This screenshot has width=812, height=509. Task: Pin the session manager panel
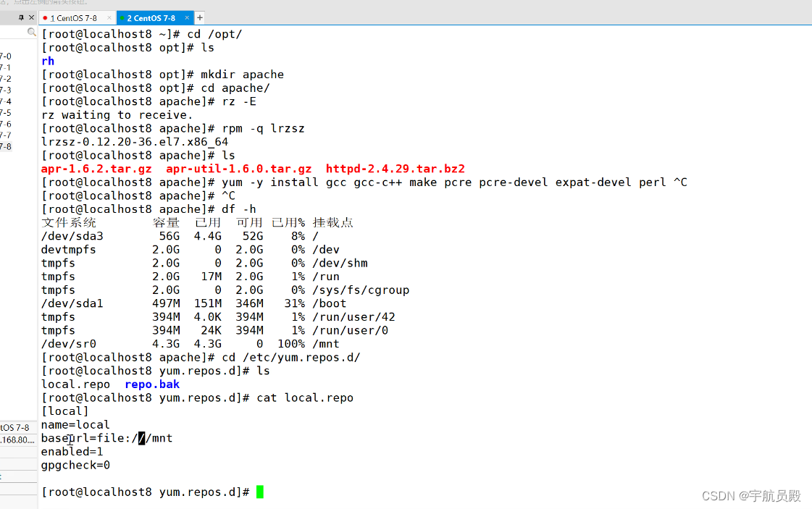pyautogui.click(x=21, y=17)
